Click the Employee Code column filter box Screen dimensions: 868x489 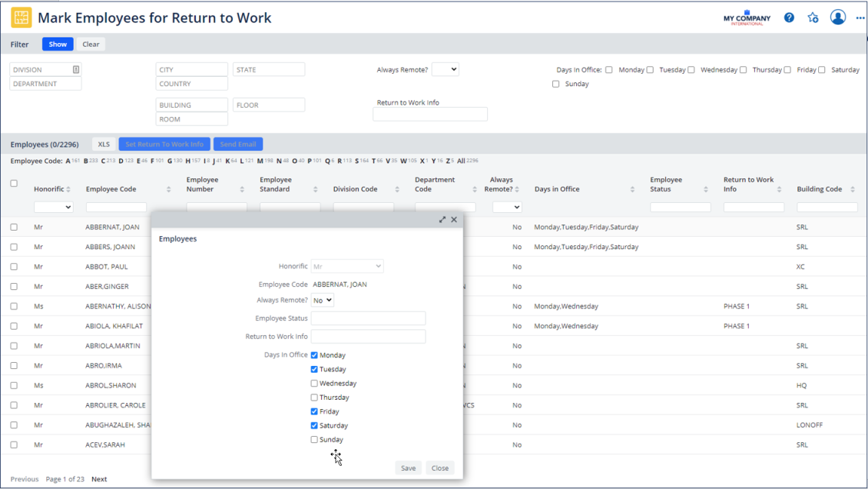coord(116,207)
